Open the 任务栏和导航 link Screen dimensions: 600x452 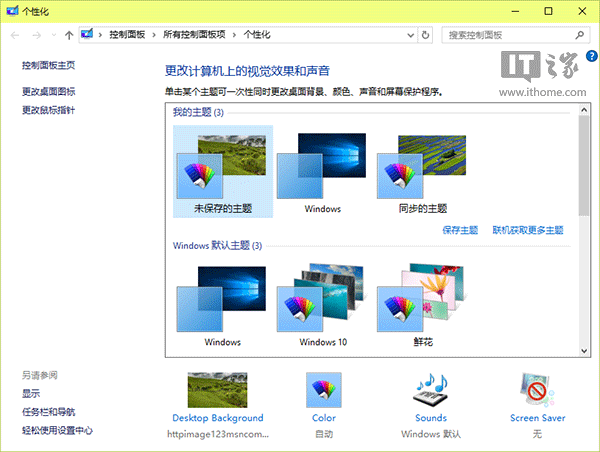pyautogui.click(x=48, y=412)
